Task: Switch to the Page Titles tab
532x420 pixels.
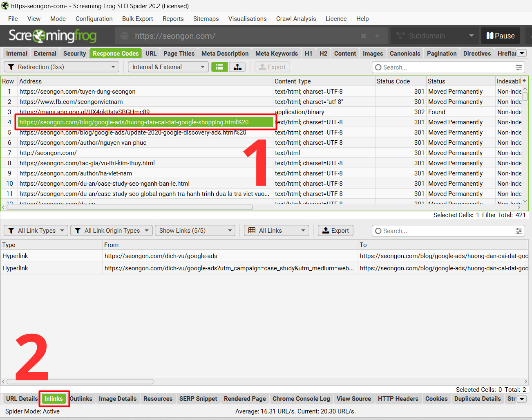Action: [x=179, y=54]
